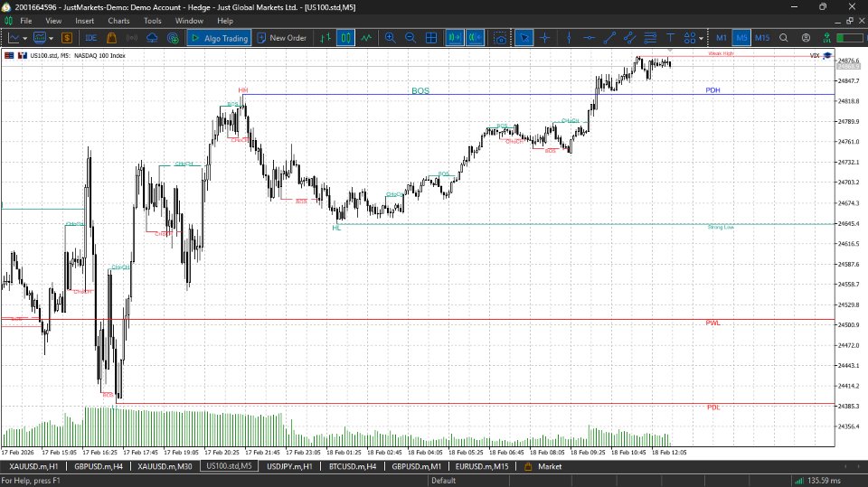Image resolution: width=868 pixels, height=487 pixels.
Task: Zoom out on the chart
Action: click(x=410, y=38)
